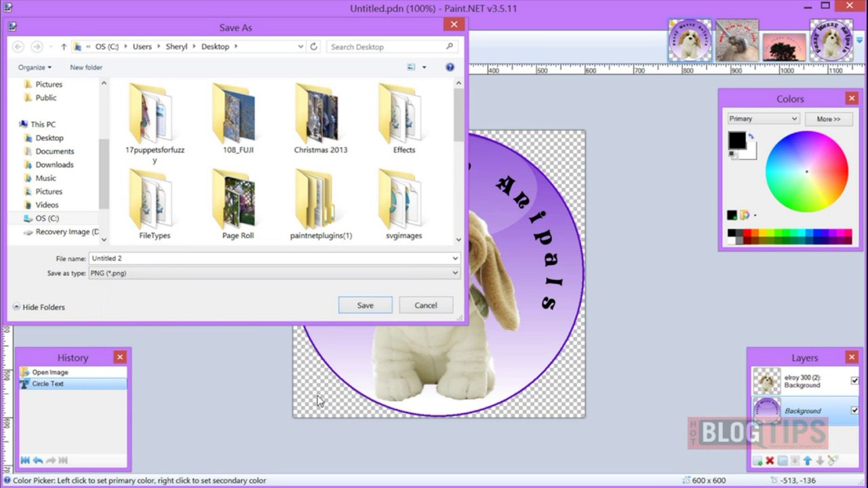
Task: Click the More >> button in Colors
Action: (x=829, y=119)
